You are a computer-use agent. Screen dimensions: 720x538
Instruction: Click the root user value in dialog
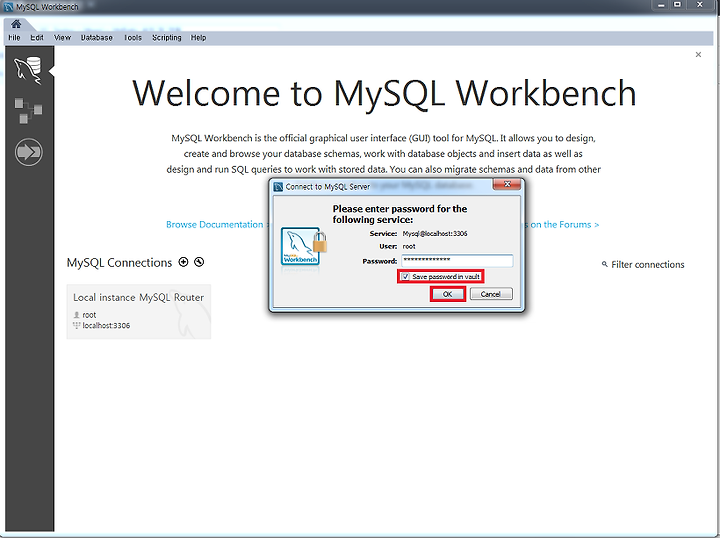coord(409,246)
